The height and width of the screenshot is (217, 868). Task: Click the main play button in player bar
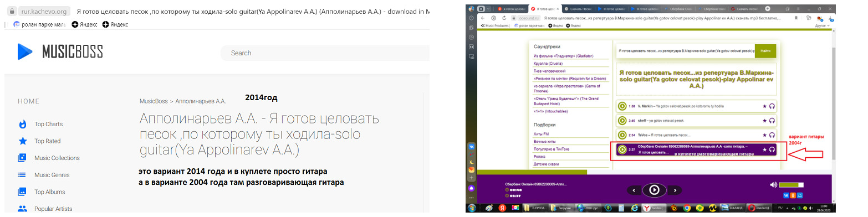[x=654, y=190]
